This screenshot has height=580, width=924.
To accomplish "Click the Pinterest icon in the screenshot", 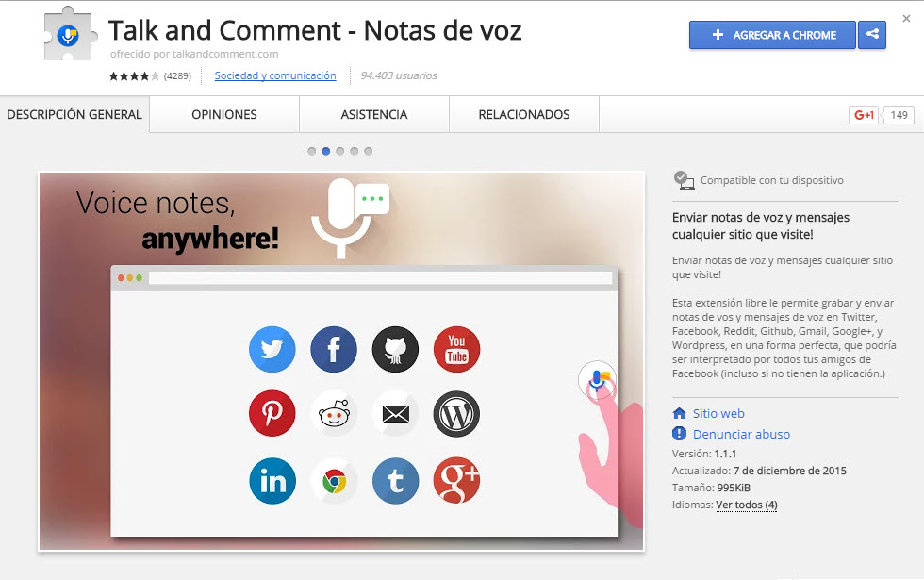I will [x=272, y=413].
